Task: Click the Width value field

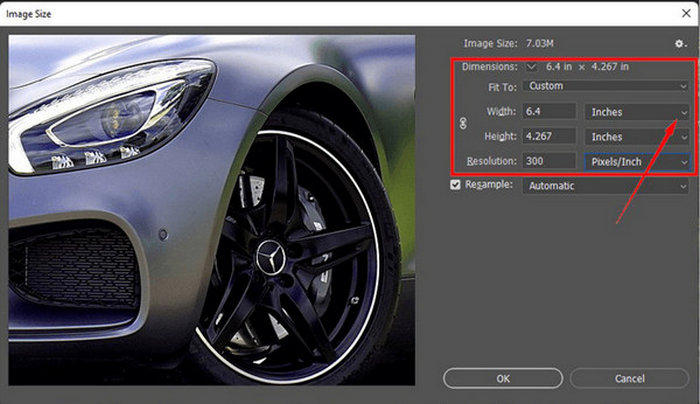Action: coord(549,112)
